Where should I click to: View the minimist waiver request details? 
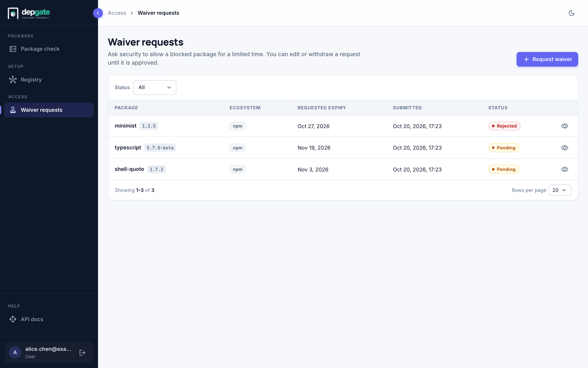pos(565,126)
